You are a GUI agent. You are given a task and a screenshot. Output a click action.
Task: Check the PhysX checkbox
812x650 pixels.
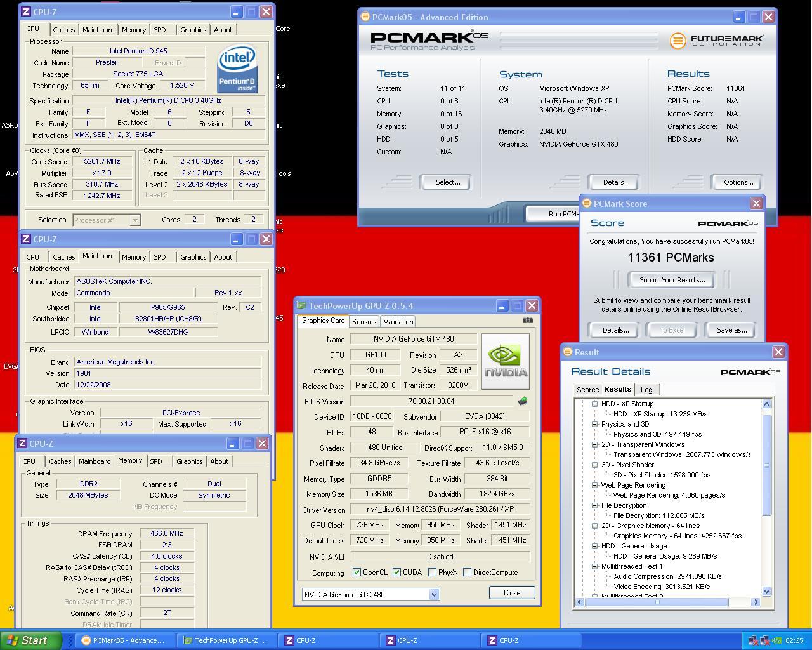click(432, 573)
